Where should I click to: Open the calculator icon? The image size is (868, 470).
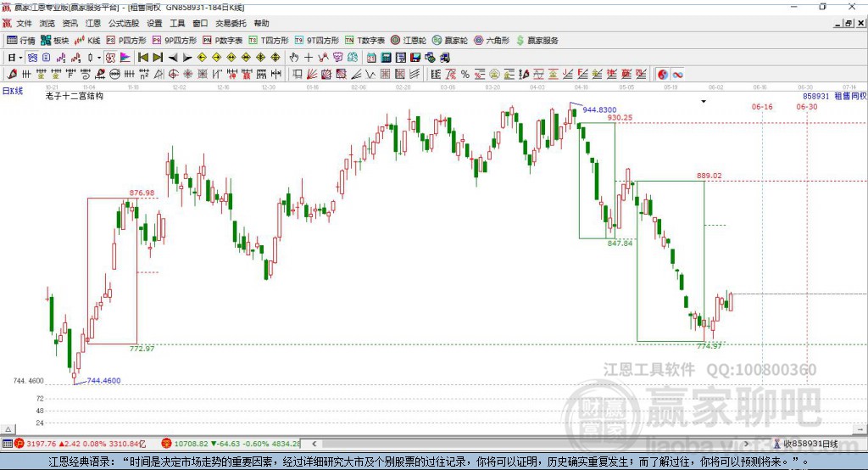386,58
